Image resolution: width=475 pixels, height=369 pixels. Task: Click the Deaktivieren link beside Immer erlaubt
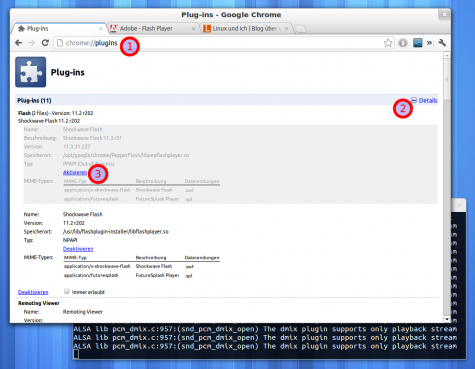[x=33, y=292]
